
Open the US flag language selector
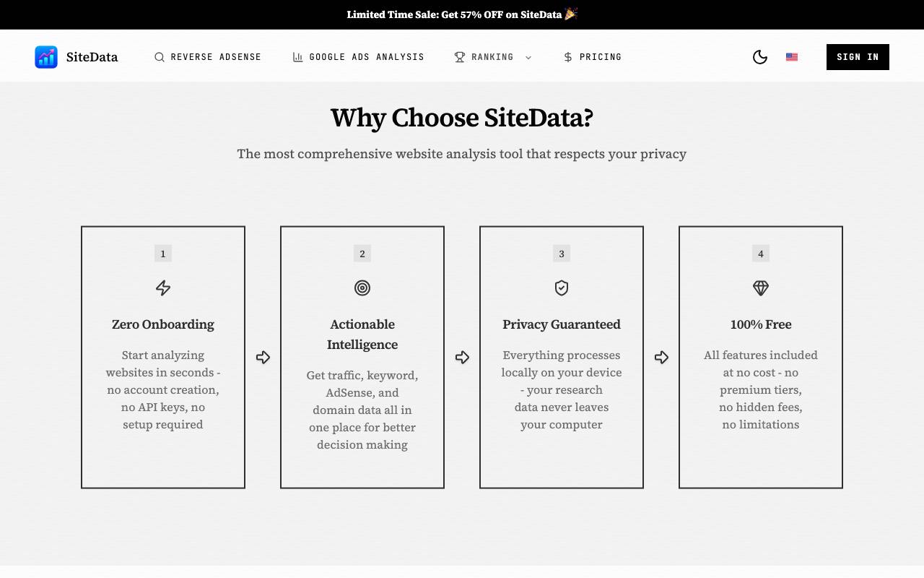click(792, 57)
